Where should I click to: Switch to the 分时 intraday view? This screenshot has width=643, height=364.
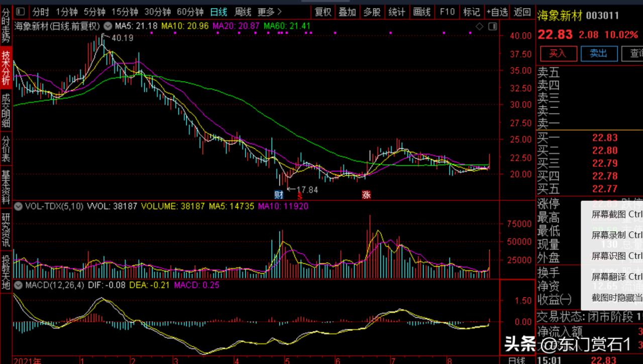pos(40,12)
